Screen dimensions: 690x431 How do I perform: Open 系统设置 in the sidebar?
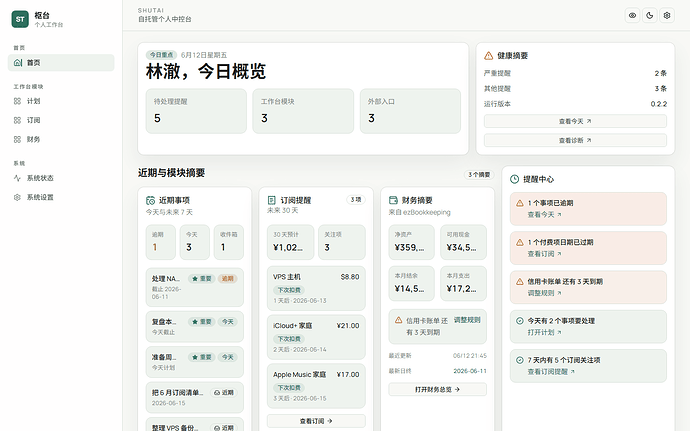(x=61, y=197)
